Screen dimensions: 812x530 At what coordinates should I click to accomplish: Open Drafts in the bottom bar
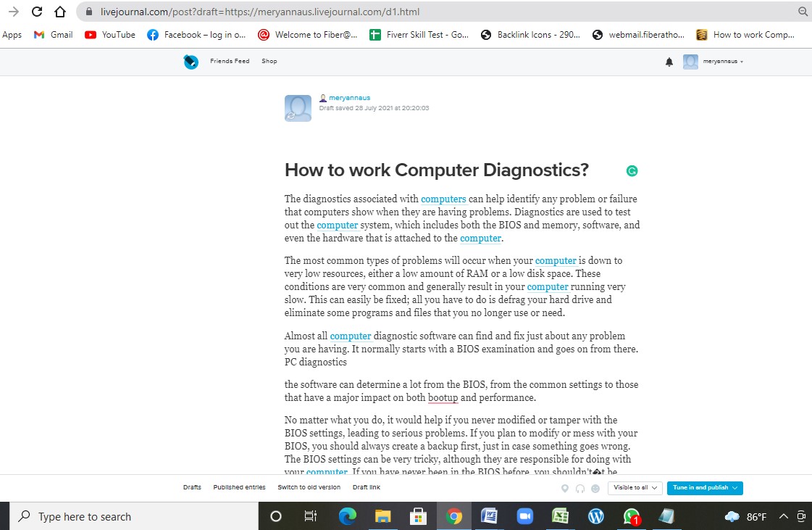[x=192, y=487]
